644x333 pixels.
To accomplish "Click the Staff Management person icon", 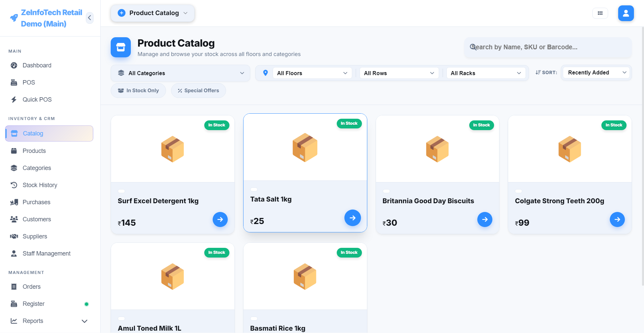I will click(x=14, y=254).
